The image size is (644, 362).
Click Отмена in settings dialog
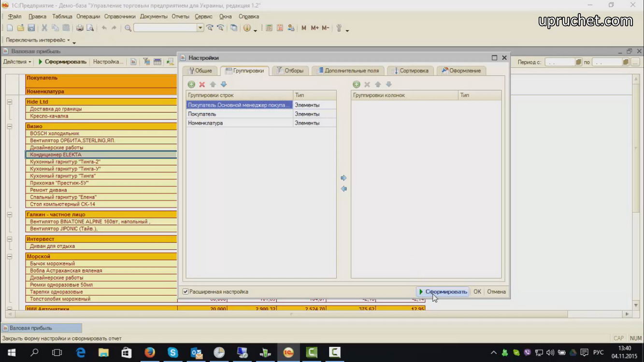coord(496,292)
